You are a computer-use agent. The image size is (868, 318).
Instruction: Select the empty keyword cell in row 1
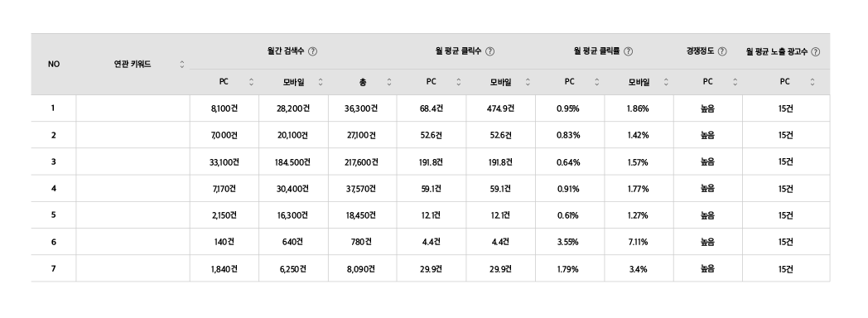[x=133, y=108]
